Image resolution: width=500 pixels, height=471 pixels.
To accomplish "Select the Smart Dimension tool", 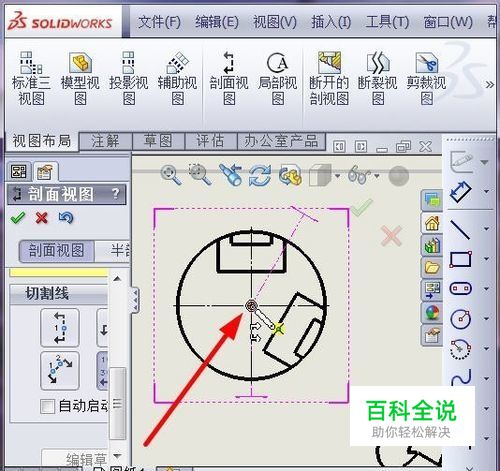I will coord(461,192).
